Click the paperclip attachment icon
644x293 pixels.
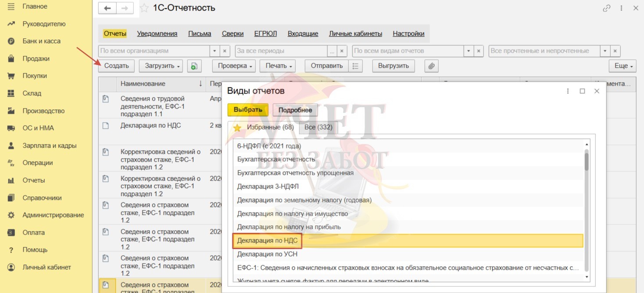coord(431,66)
